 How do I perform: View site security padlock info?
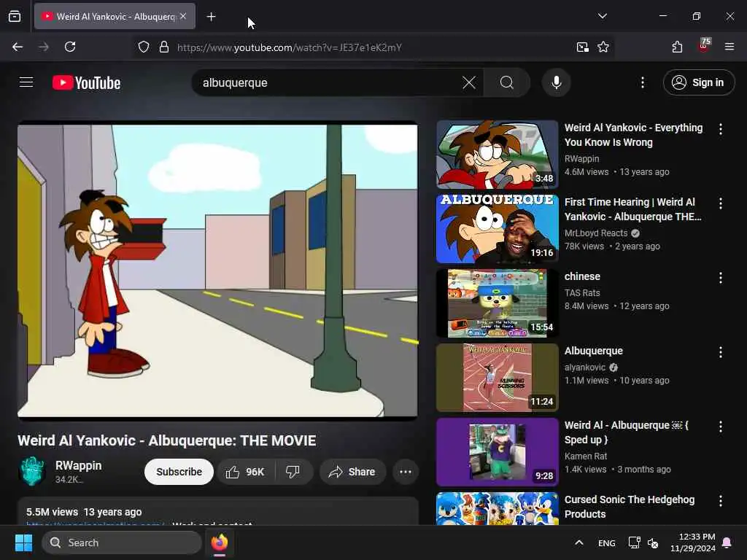coord(164,47)
